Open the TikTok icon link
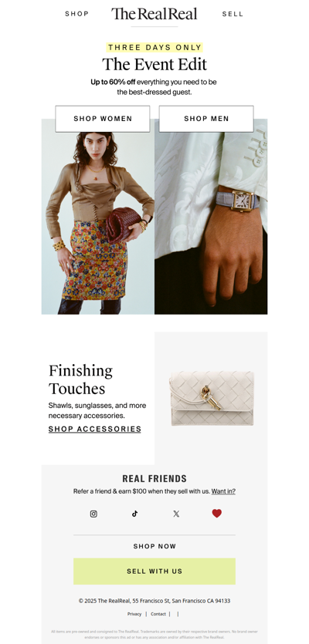 (135, 514)
